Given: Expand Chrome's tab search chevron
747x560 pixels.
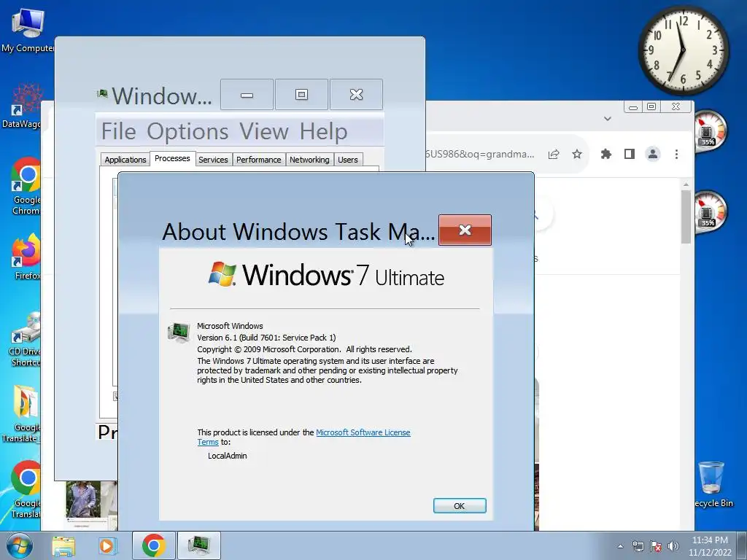Looking at the screenshot, I should [x=608, y=119].
